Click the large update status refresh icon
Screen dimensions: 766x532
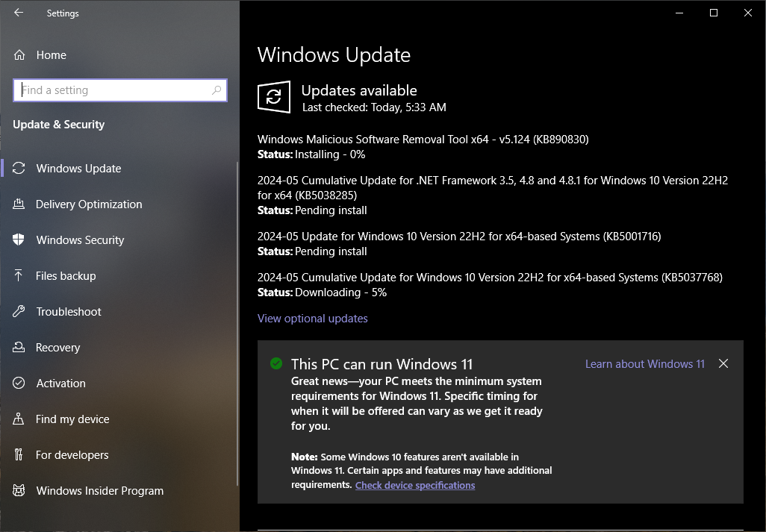(273, 97)
